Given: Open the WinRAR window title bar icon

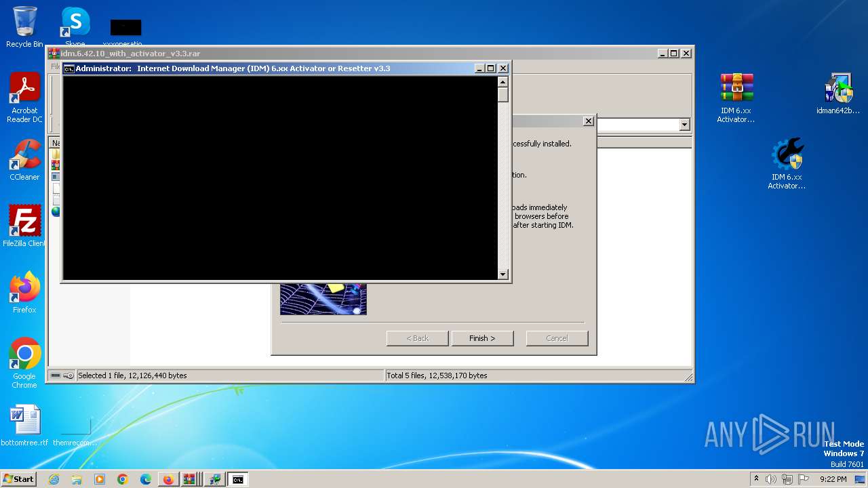Looking at the screenshot, I should click(x=54, y=54).
